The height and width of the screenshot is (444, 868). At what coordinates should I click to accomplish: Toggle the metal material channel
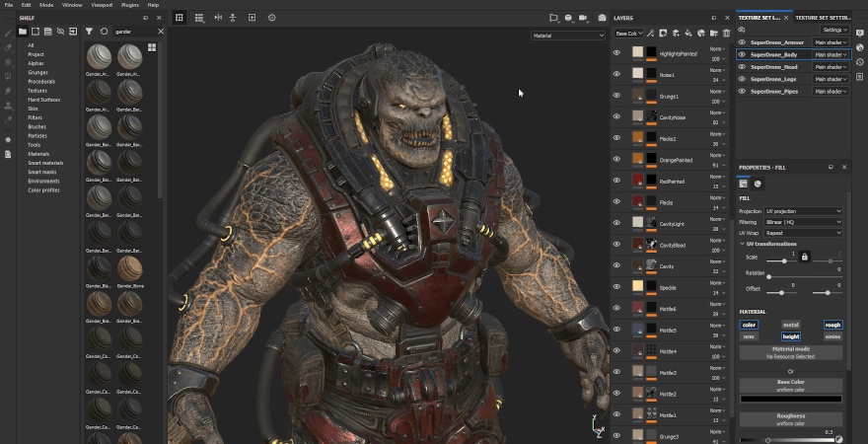click(x=791, y=325)
